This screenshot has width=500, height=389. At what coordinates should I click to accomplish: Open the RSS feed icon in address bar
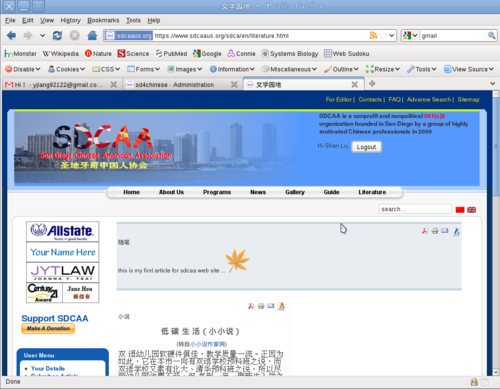(373, 35)
